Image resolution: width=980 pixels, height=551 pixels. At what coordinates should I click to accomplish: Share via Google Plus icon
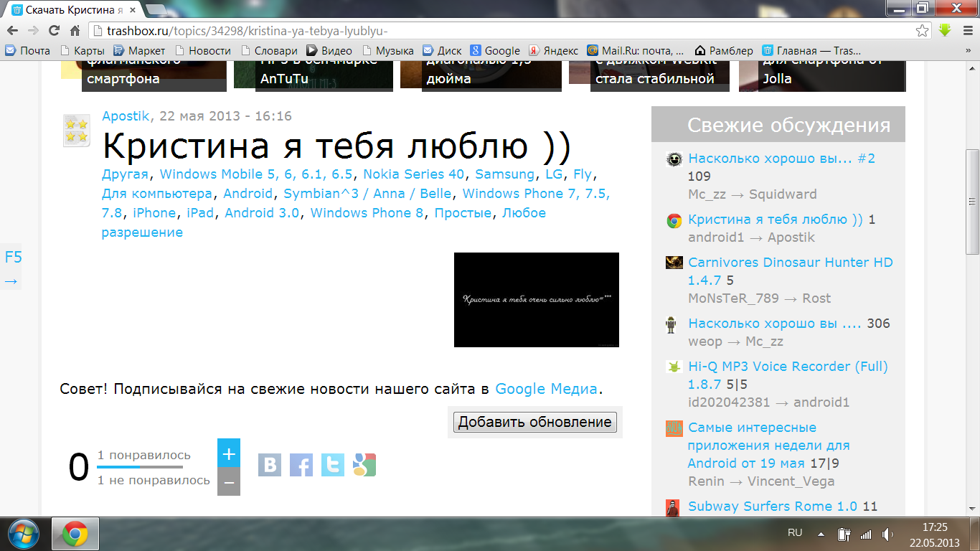point(364,465)
